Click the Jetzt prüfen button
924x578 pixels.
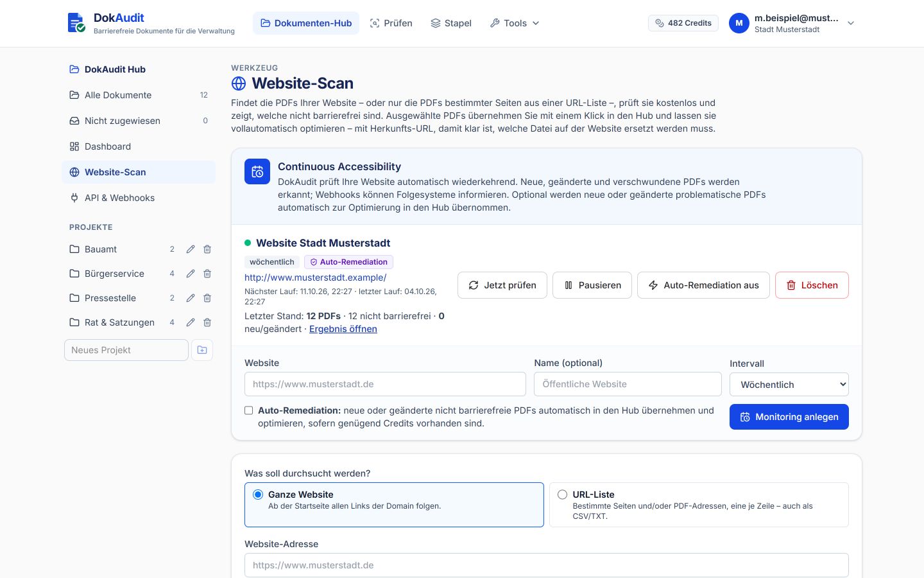tap(502, 285)
